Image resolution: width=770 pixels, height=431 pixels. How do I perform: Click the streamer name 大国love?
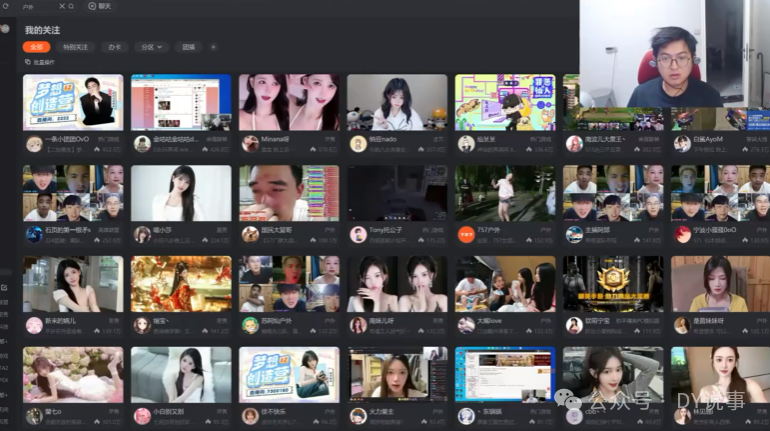click(489, 321)
